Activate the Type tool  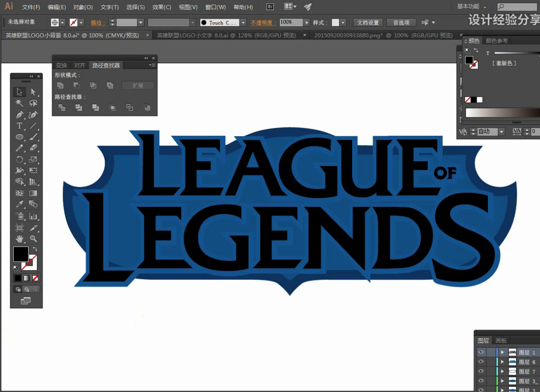[19, 126]
